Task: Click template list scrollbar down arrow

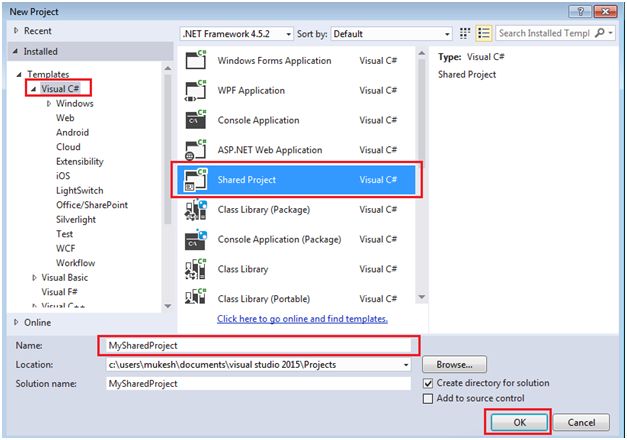Action: tap(421, 297)
